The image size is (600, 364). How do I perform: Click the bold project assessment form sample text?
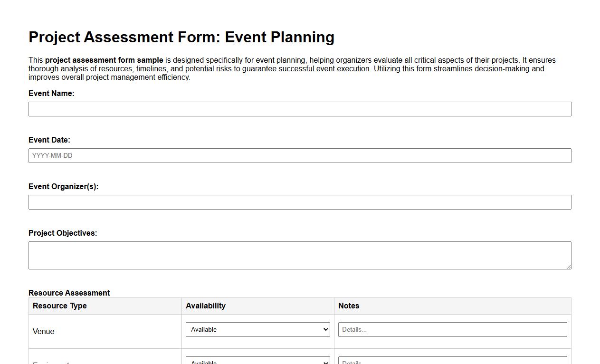(x=104, y=60)
